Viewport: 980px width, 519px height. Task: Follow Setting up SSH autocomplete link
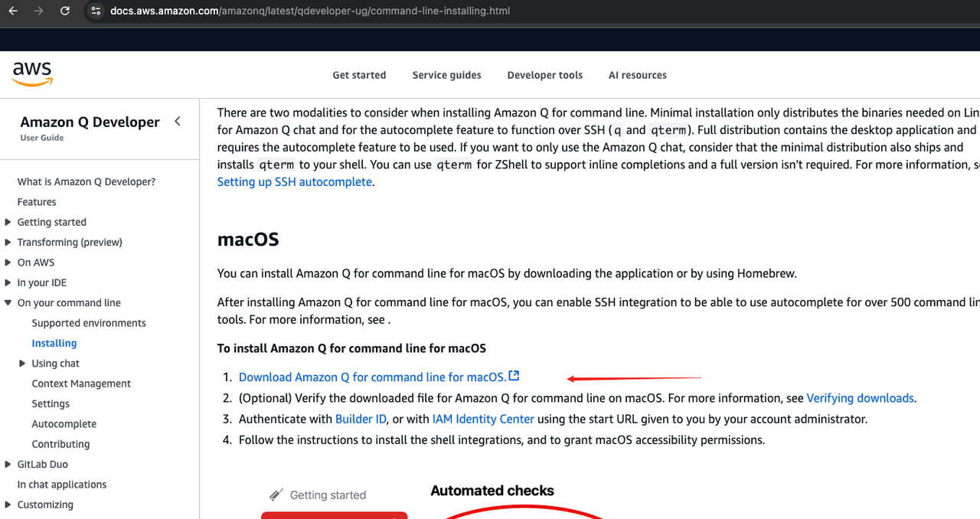click(295, 182)
